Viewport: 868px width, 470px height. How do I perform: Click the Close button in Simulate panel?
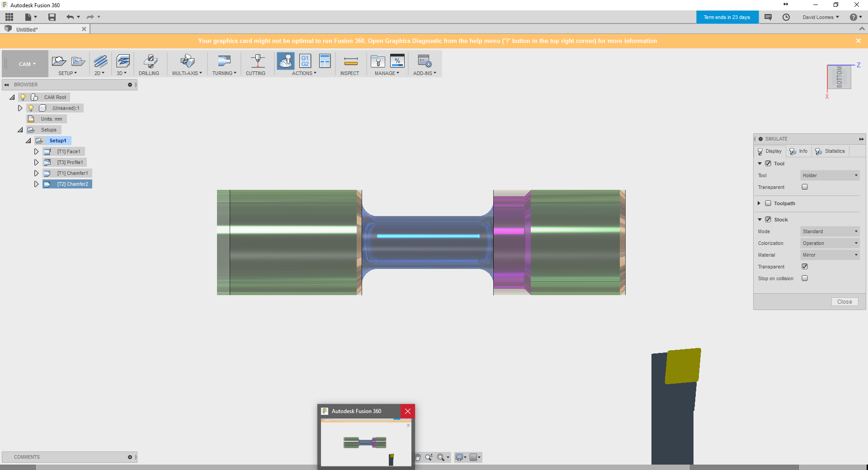(x=844, y=302)
